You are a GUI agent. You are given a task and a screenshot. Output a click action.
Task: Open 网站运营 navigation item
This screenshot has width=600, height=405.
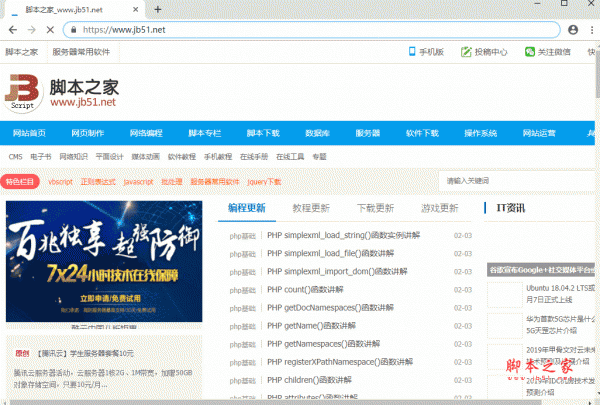tap(539, 133)
